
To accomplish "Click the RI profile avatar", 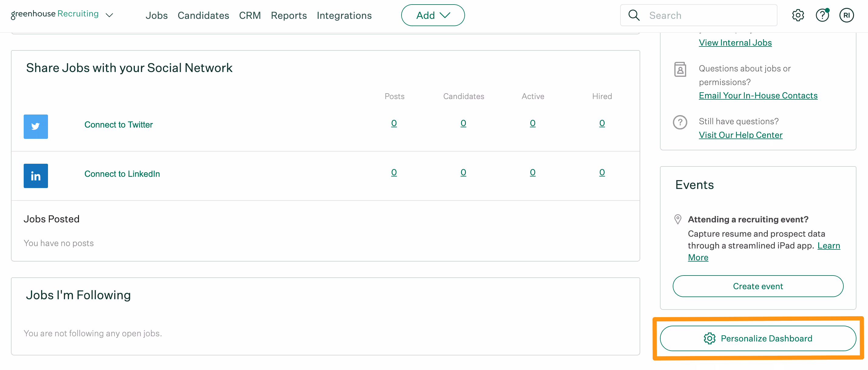I will coord(847,15).
